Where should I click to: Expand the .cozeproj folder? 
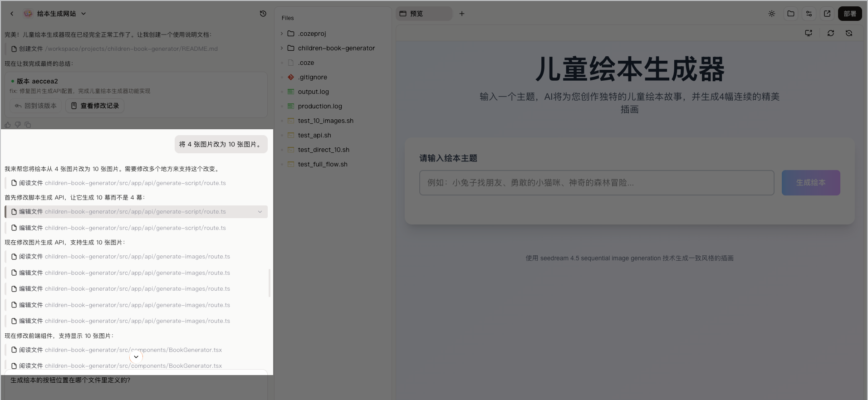[282, 34]
